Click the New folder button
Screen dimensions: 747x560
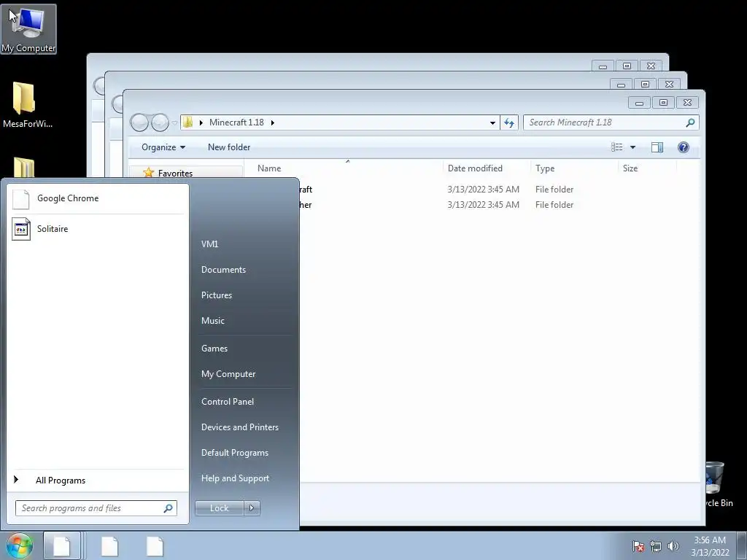(229, 147)
